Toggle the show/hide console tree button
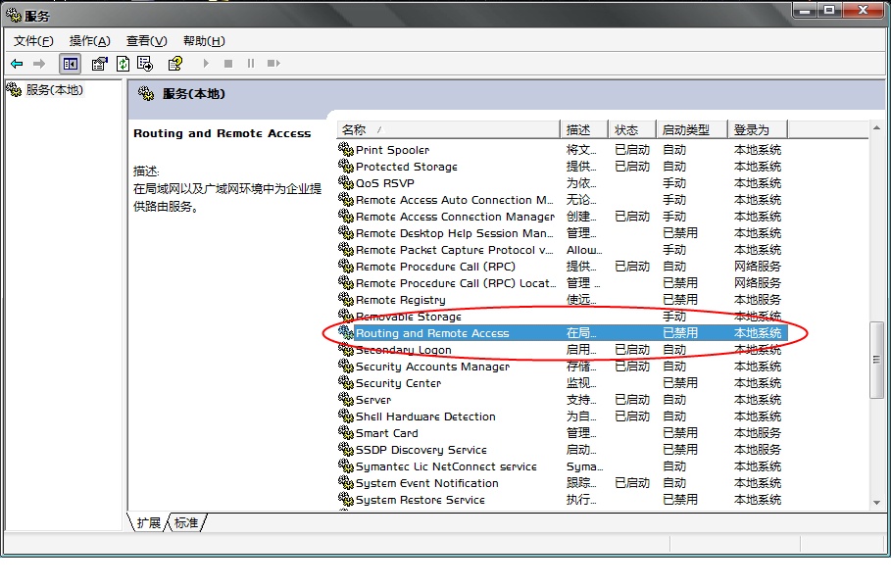891x588 pixels. 70,64
